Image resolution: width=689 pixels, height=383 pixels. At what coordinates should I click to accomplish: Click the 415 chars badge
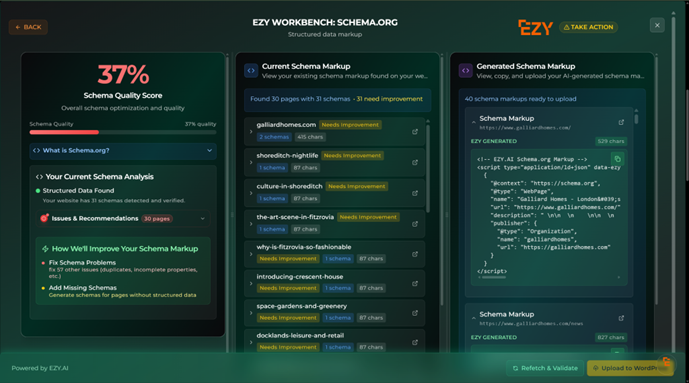(x=310, y=137)
